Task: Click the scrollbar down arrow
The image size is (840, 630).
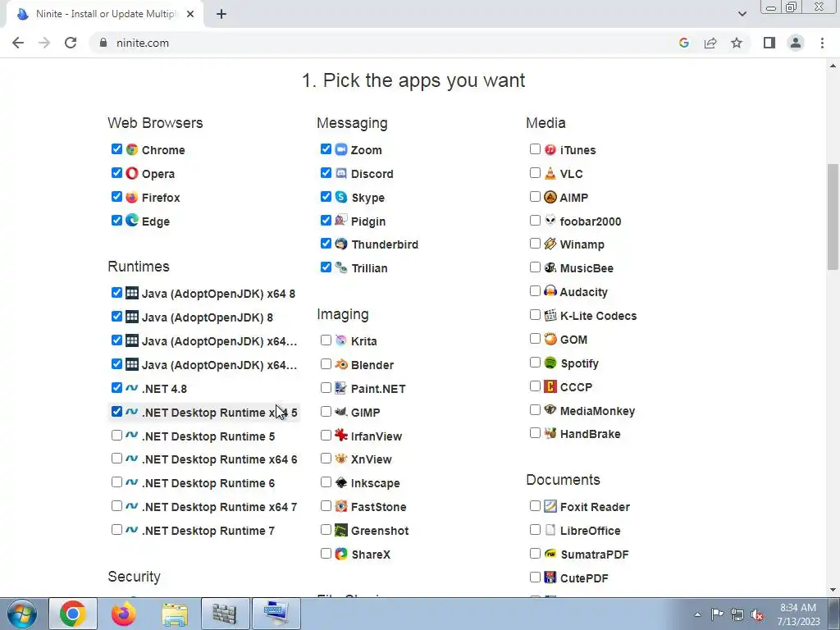Action: pos(833,591)
